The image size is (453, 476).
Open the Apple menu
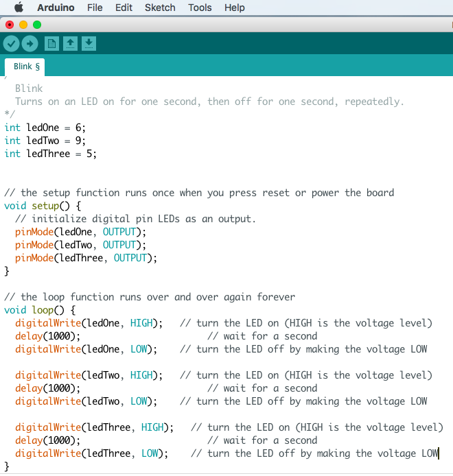pyautogui.click(x=19, y=8)
